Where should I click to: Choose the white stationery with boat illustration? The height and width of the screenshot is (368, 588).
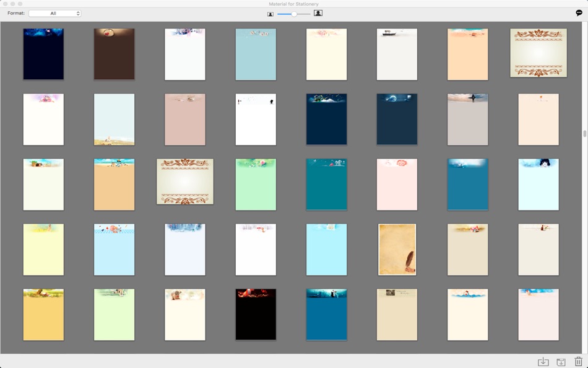(397, 54)
